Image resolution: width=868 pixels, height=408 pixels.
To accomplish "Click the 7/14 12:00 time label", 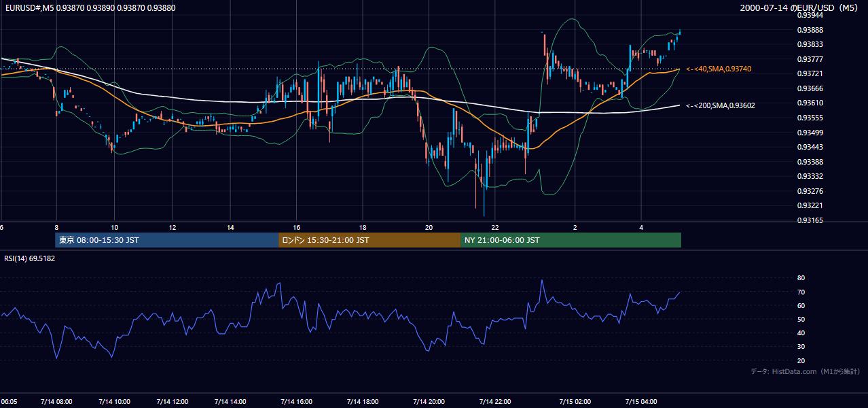I will point(173,402).
